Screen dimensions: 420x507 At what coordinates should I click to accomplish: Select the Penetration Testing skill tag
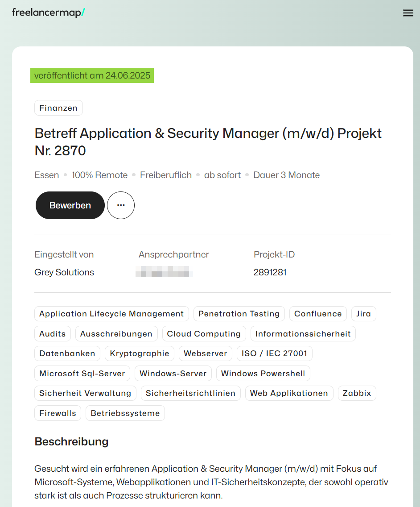coord(239,314)
